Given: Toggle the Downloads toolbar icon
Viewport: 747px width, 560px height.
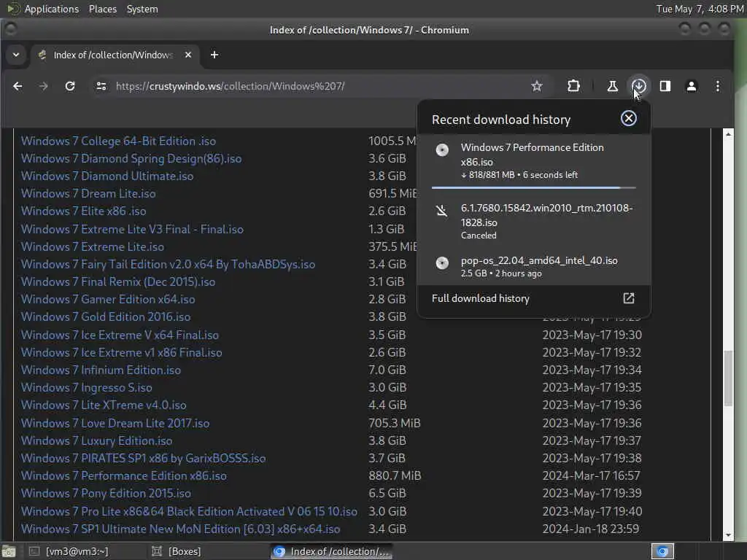Looking at the screenshot, I should (639, 86).
